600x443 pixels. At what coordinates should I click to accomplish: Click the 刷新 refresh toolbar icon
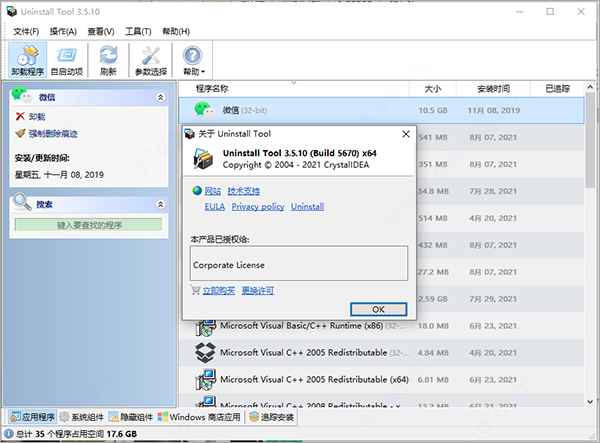point(108,60)
